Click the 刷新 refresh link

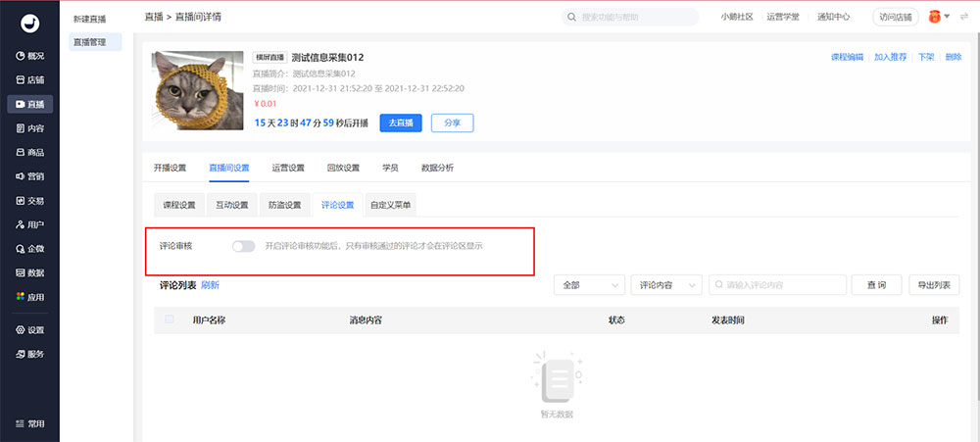click(x=210, y=285)
